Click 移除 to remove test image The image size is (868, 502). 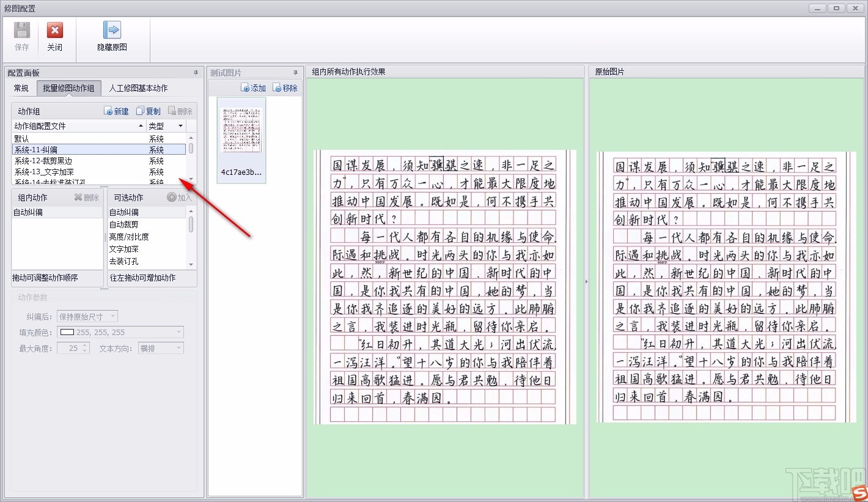point(285,88)
